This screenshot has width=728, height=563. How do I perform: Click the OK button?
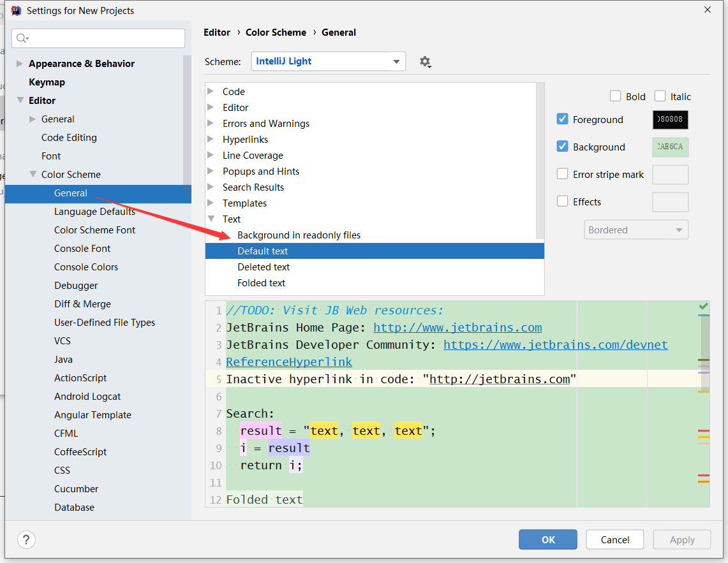(x=548, y=539)
